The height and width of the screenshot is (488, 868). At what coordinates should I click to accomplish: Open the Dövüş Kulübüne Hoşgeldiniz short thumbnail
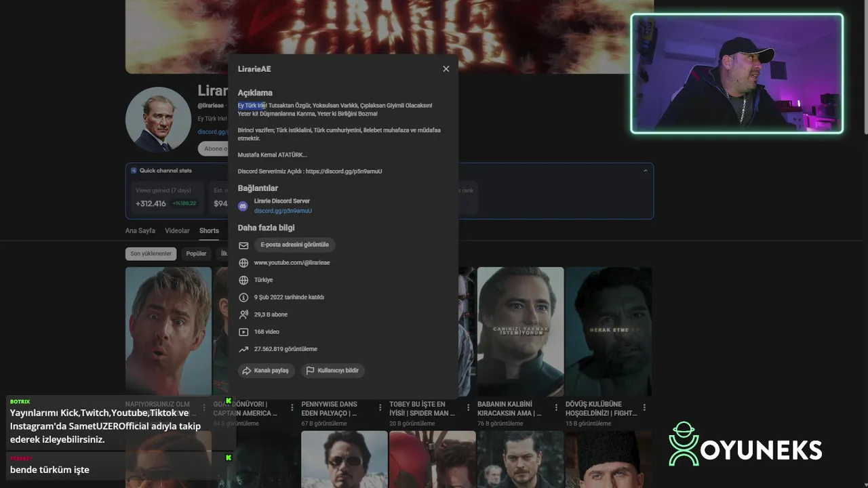pos(608,331)
